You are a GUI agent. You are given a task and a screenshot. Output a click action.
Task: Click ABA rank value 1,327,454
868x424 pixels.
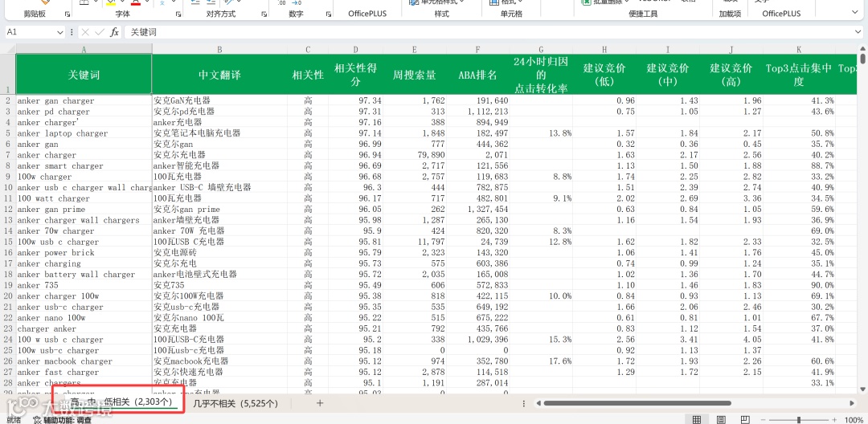click(477, 209)
